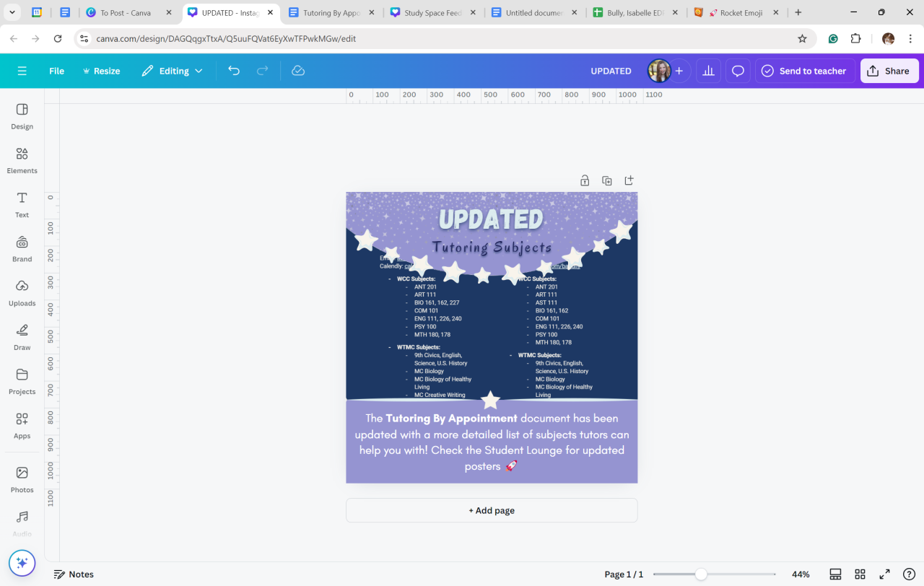This screenshot has width=924, height=586.
Task: Open the Audio panel
Action: pyautogui.click(x=22, y=524)
